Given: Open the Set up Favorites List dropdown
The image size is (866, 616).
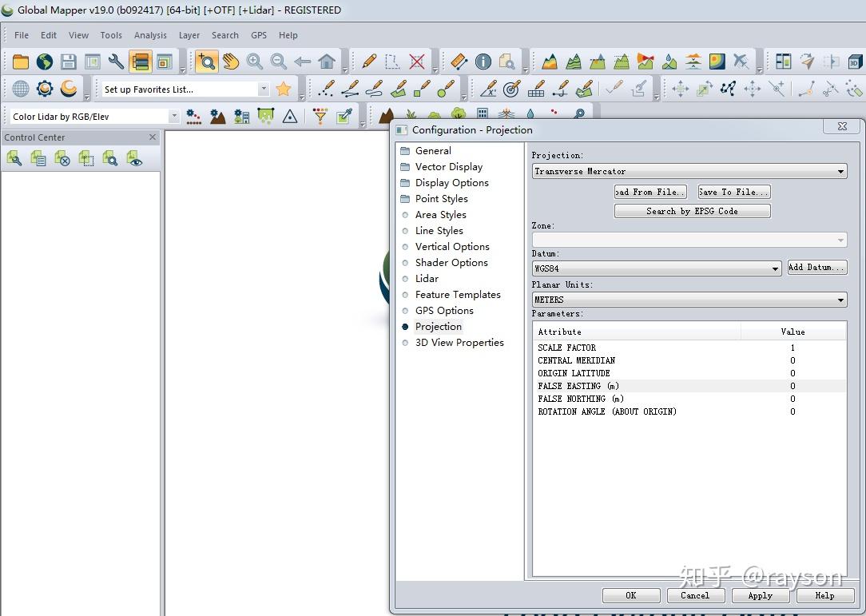Looking at the screenshot, I should click(x=264, y=89).
